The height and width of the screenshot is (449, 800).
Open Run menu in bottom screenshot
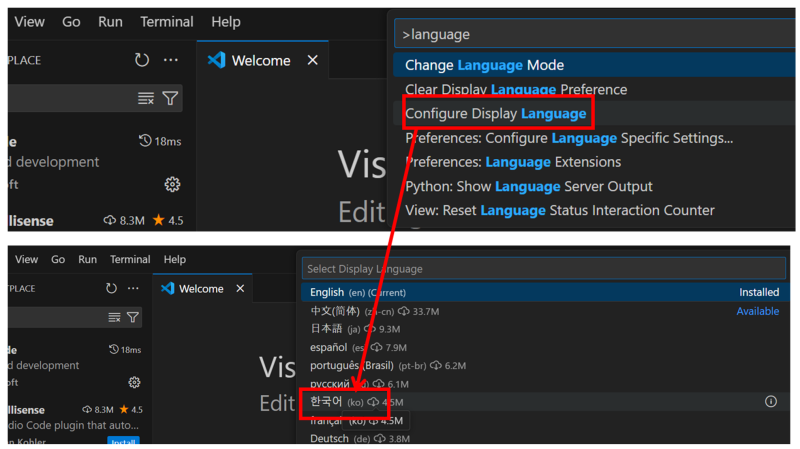87,259
